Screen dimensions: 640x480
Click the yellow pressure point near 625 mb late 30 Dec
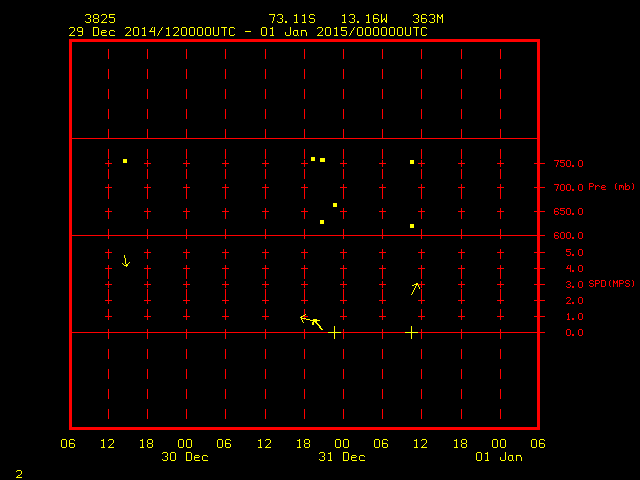click(x=322, y=222)
